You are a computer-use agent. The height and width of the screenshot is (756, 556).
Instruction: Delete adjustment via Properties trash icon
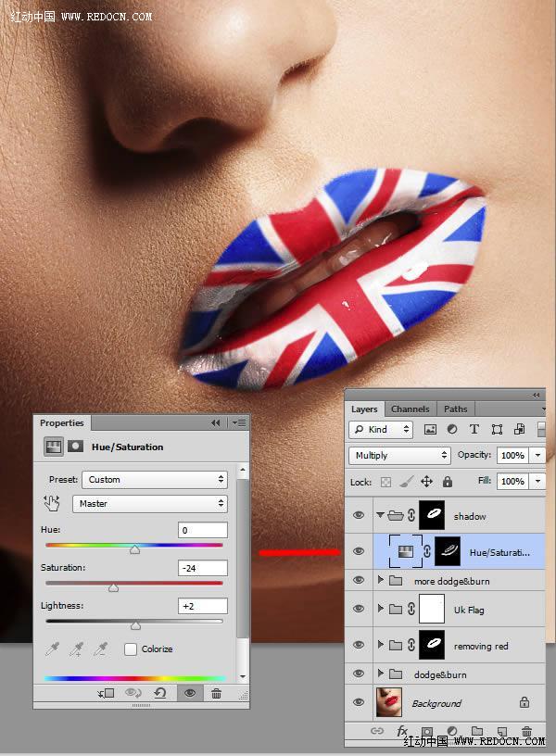[x=217, y=693]
